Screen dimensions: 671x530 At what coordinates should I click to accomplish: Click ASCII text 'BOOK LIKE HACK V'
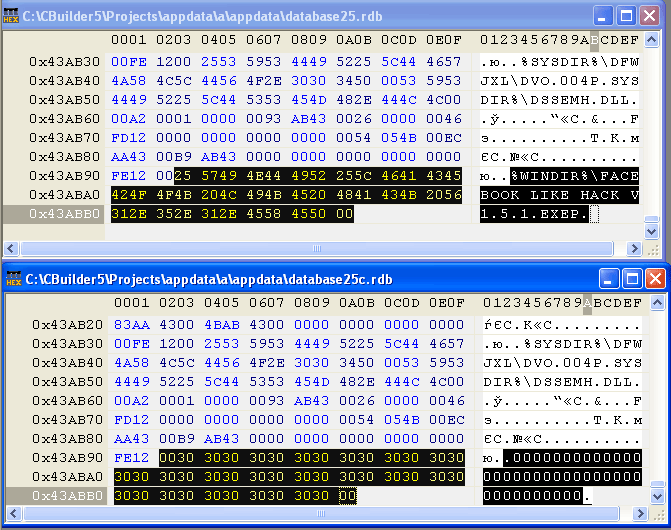tap(559, 195)
